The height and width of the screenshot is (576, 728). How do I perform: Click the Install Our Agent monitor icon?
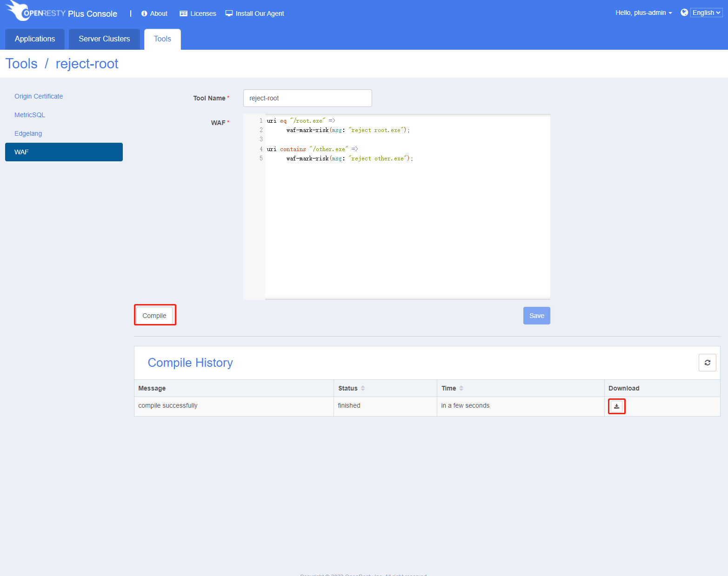(229, 13)
